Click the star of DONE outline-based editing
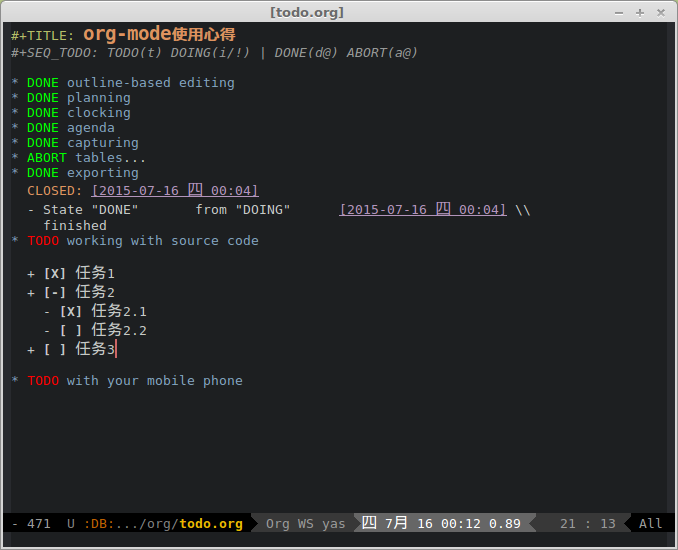This screenshot has width=678, height=550. [x=15, y=82]
